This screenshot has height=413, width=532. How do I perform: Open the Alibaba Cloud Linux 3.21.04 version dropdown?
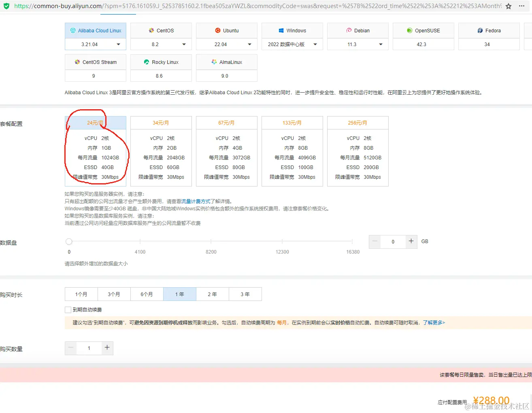tap(96, 44)
